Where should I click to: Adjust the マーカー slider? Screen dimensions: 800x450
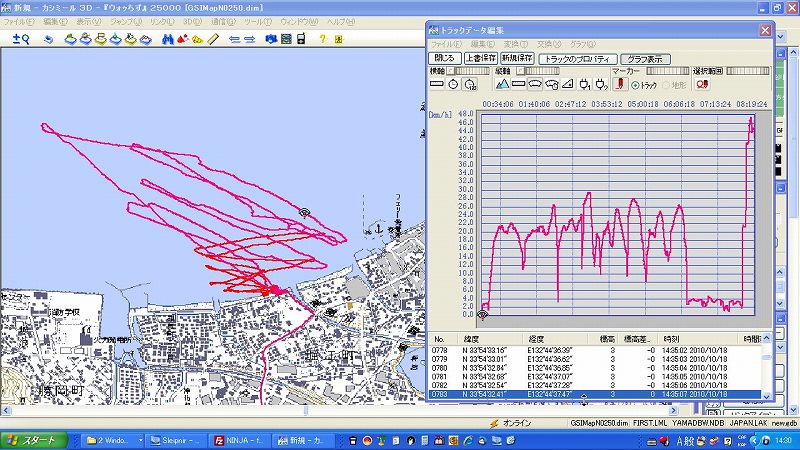tap(667, 71)
